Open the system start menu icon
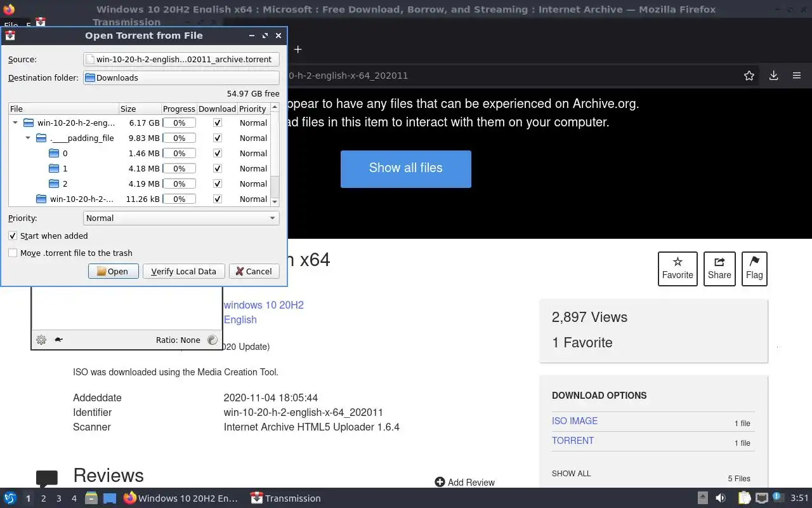 tap(10, 498)
